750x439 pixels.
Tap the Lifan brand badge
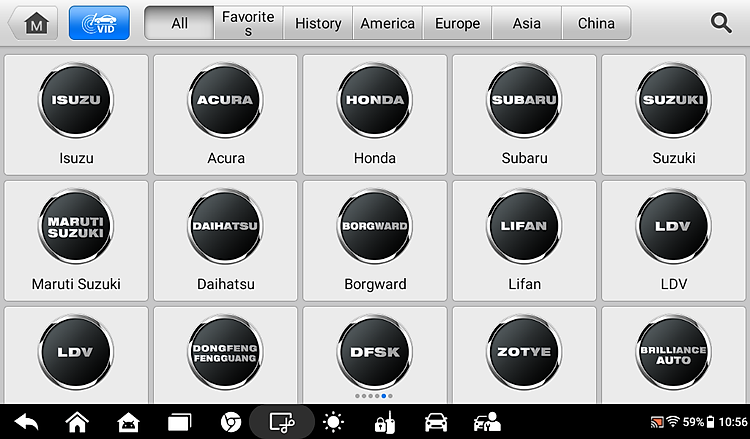pos(524,226)
